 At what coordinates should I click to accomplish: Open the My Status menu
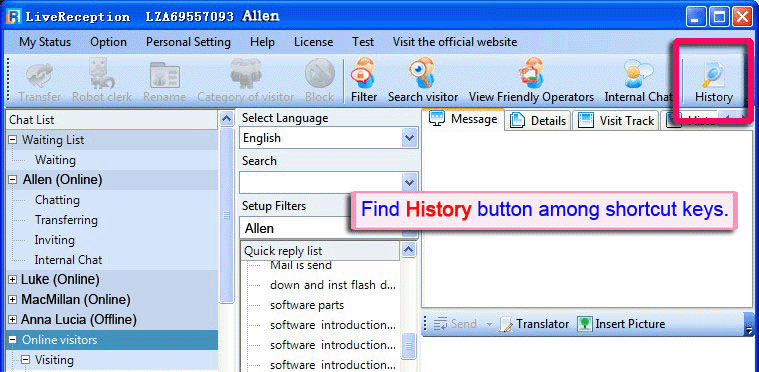tap(45, 42)
